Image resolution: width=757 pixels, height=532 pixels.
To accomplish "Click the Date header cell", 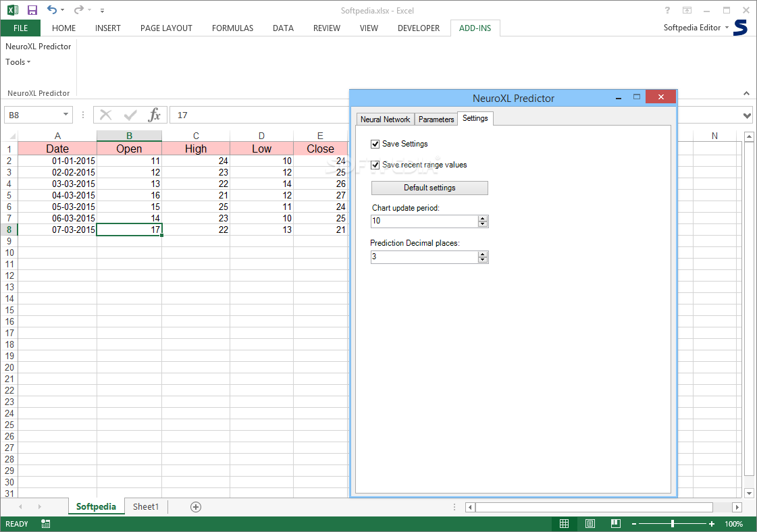I will [57, 149].
